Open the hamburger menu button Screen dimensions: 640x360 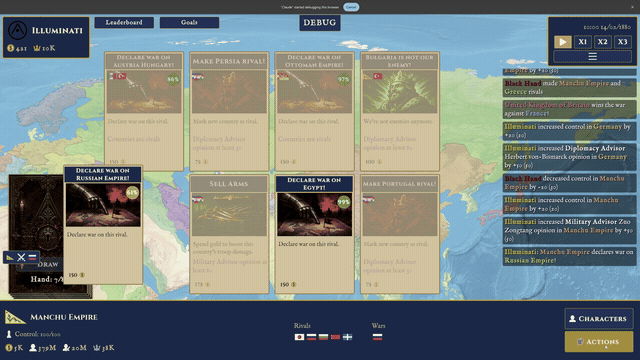[x=592, y=56]
